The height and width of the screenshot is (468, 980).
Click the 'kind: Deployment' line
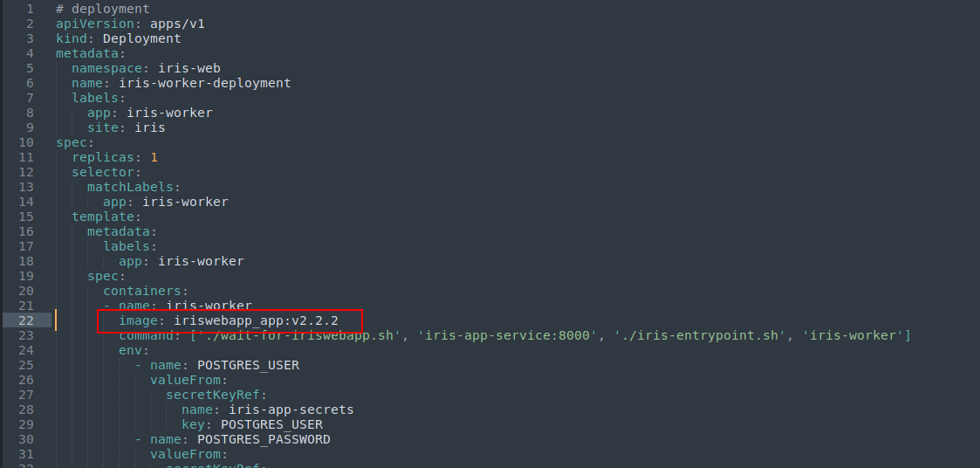point(118,38)
